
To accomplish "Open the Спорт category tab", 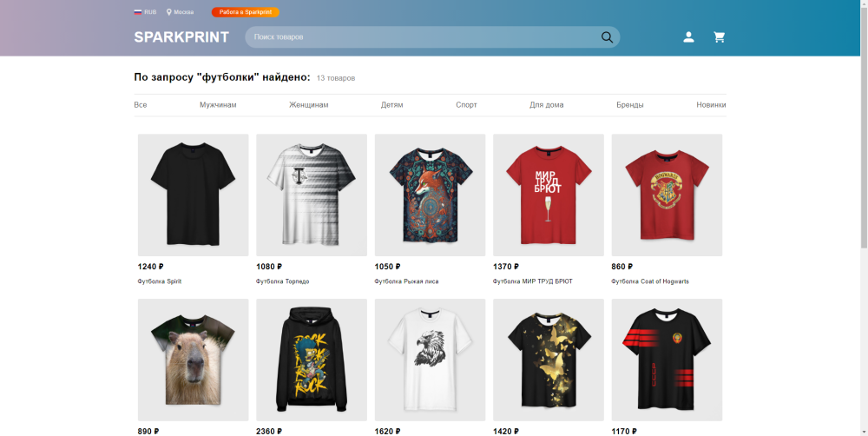I will tap(466, 105).
